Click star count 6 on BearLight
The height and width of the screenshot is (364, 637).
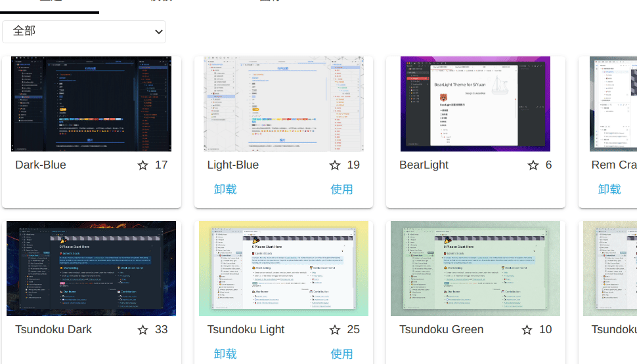coord(548,165)
